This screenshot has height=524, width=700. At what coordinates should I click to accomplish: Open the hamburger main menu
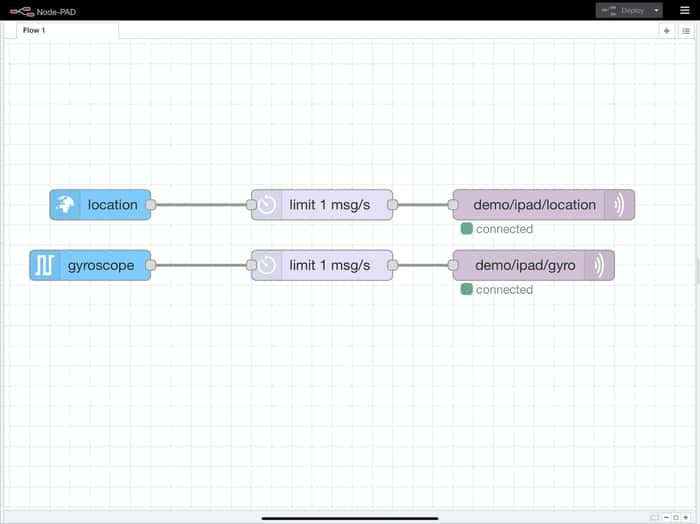[685, 10]
